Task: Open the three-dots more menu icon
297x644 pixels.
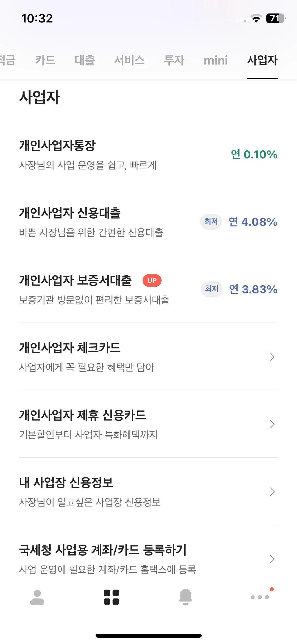Action: click(260, 597)
